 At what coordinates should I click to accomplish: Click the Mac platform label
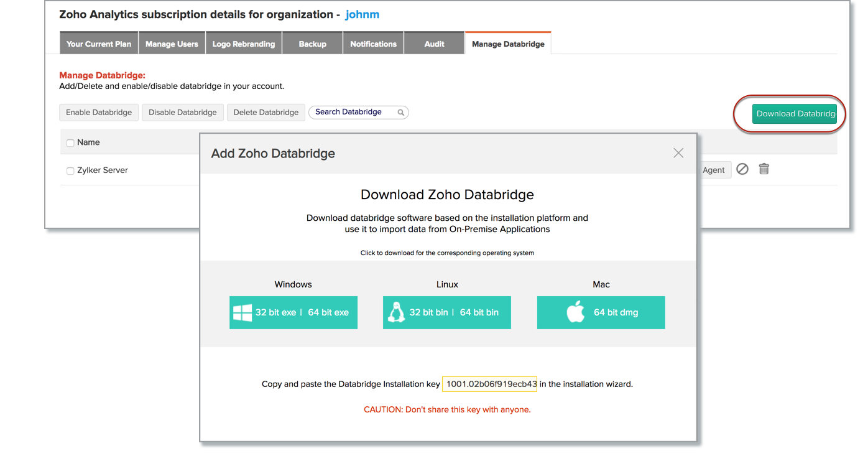tap(601, 284)
